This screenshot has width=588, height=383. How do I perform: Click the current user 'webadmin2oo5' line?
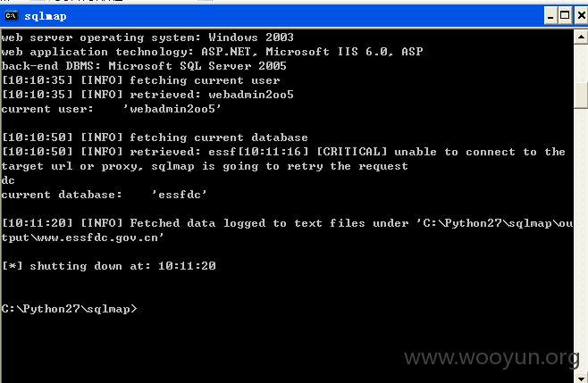click(x=111, y=109)
